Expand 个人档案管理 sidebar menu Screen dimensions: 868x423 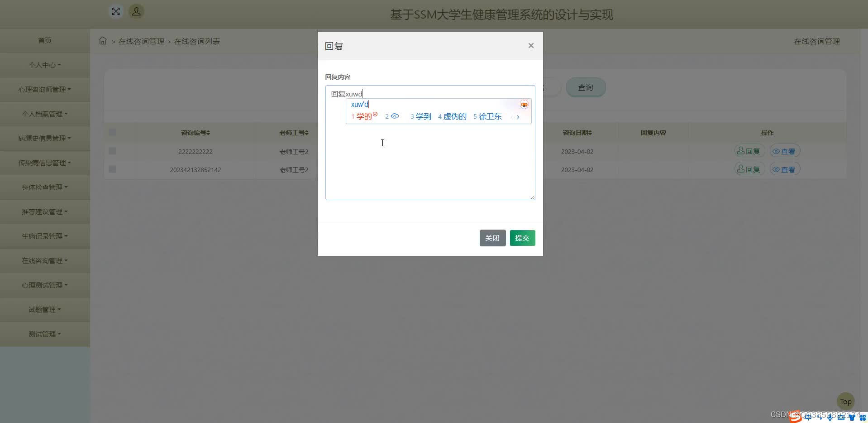(45, 114)
